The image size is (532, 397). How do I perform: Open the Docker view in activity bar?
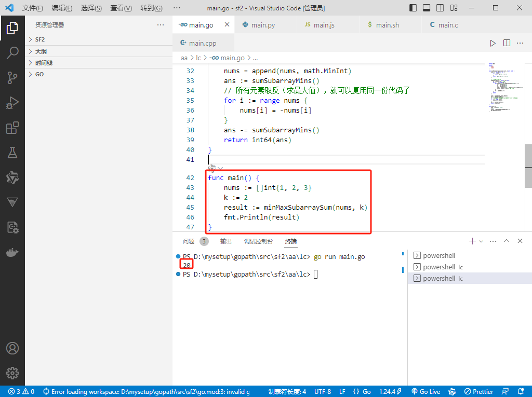pyautogui.click(x=12, y=252)
